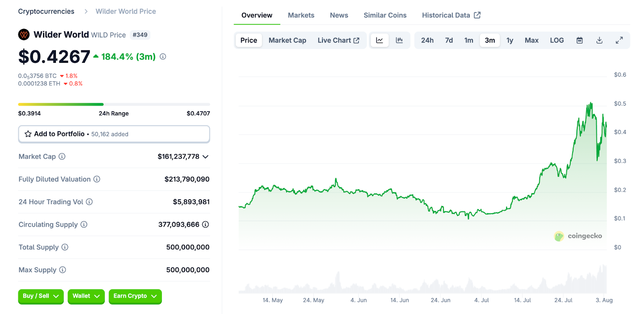This screenshot has height=314, width=644.
Task: Click the red down arrow by 0.8% ETH
Action: point(66,84)
